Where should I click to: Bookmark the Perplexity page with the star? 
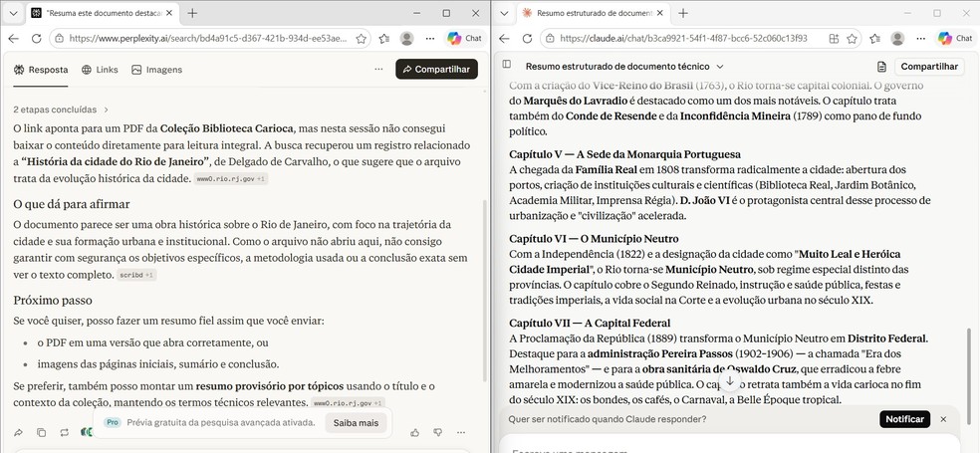coord(361,39)
